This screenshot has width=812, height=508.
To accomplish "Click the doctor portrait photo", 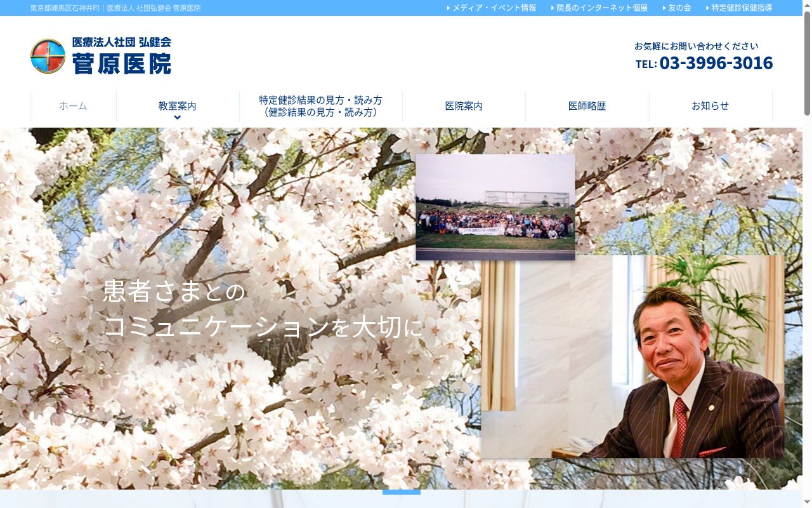I will pyautogui.click(x=632, y=356).
